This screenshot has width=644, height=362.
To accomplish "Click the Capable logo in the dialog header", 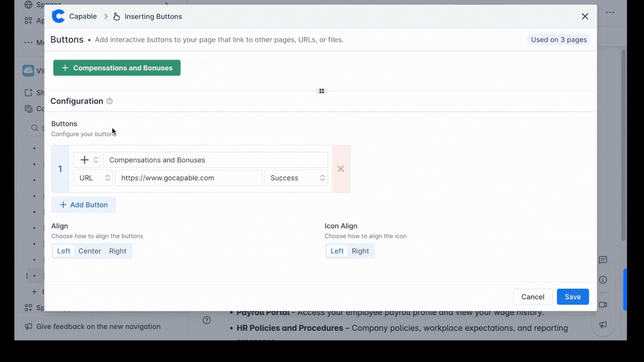I will pyautogui.click(x=58, y=16).
